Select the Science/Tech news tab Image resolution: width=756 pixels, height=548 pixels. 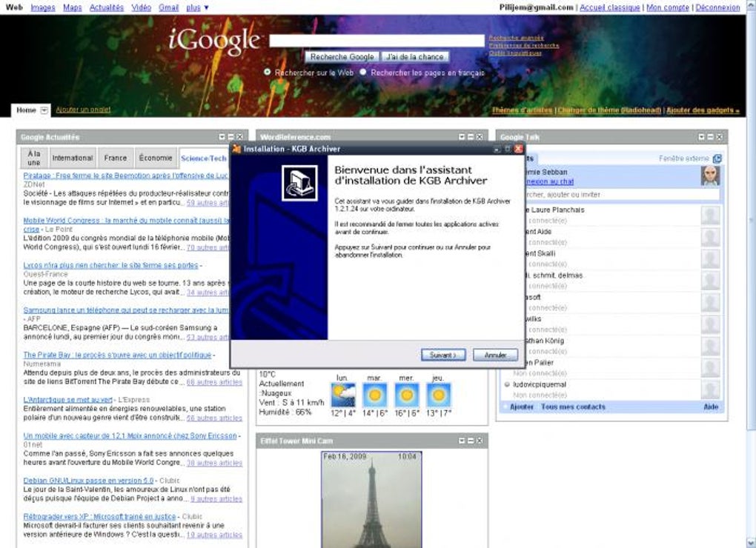[x=204, y=158]
